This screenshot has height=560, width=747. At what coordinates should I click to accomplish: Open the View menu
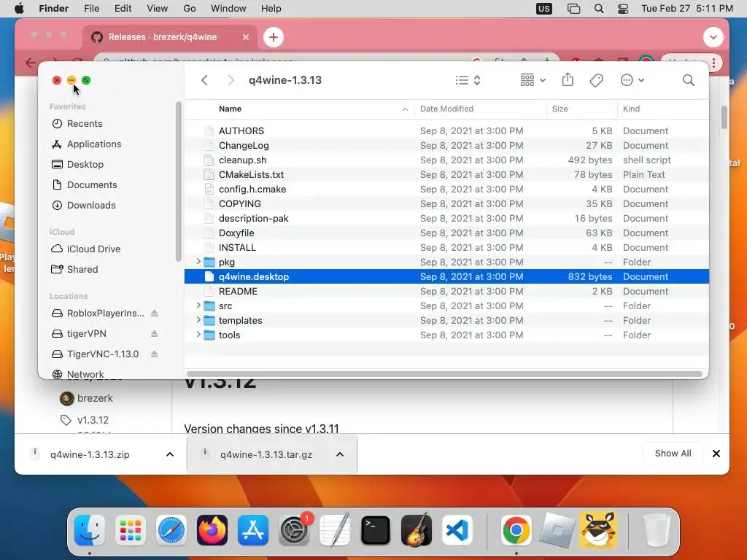(x=158, y=9)
